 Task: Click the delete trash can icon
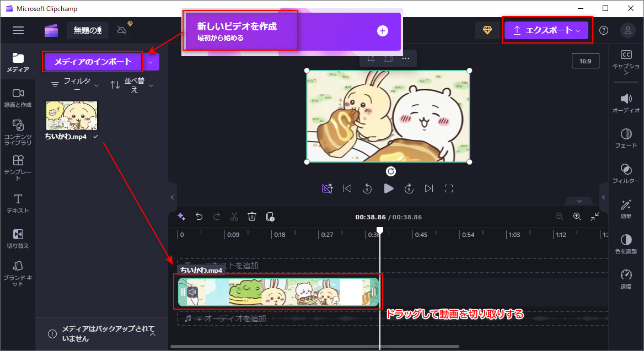252,217
